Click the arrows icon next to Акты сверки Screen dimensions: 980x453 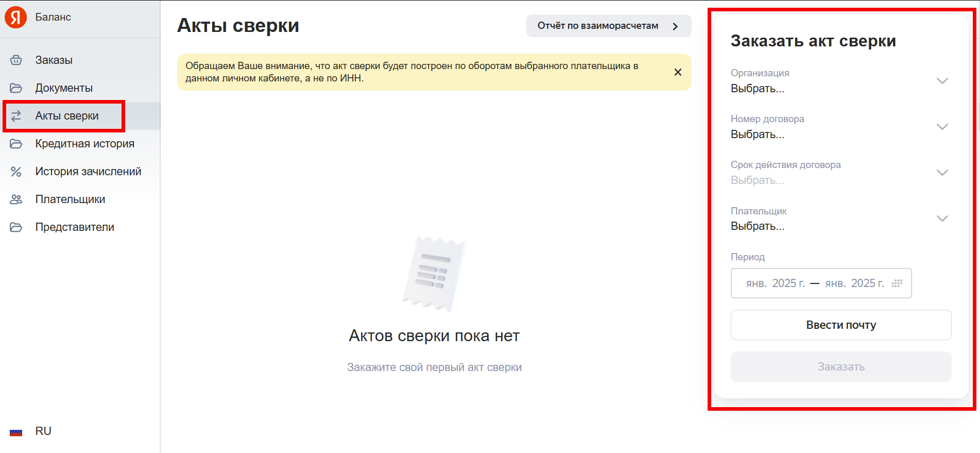point(16,116)
